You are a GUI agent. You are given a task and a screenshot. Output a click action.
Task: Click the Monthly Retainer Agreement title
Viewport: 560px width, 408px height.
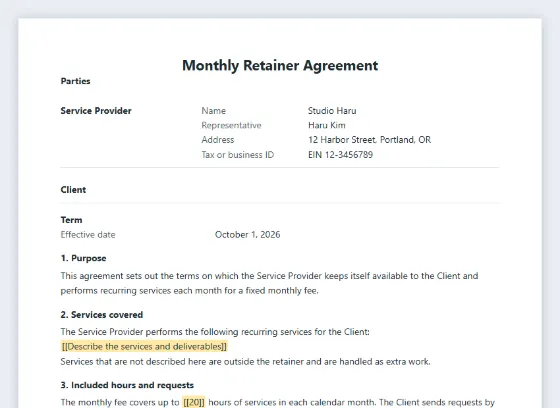(280, 66)
